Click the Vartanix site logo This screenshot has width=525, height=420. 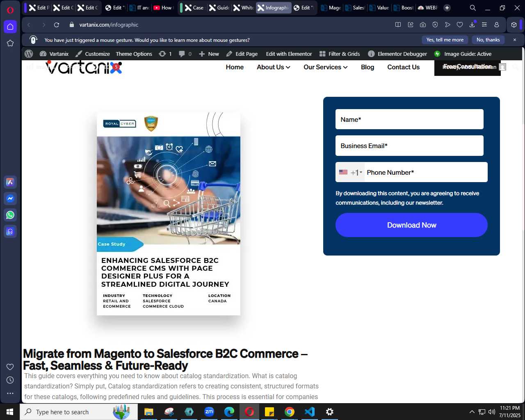84,67
